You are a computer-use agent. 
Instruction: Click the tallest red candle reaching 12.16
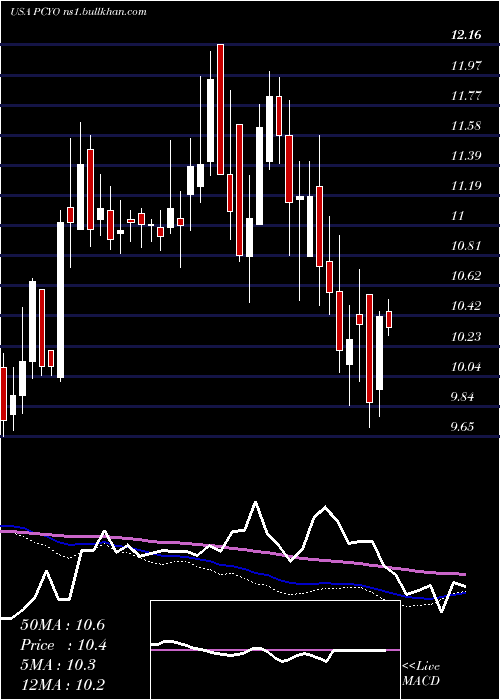(x=220, y=109)
